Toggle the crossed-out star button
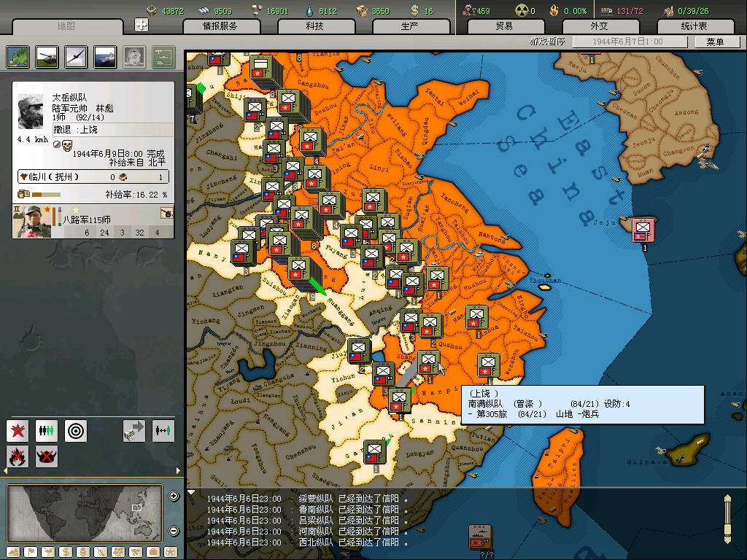The height and width of the screenshot is (560, 747). (x=18, y=430)
